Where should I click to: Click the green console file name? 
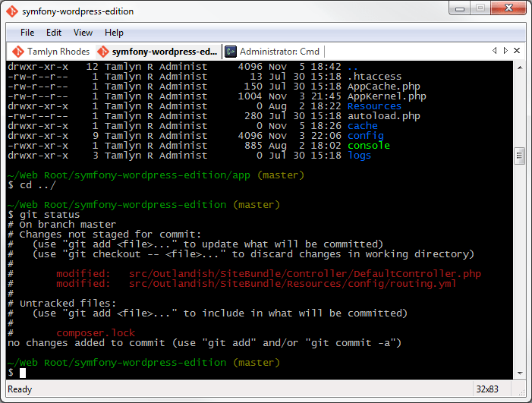[x=369, y=146]
